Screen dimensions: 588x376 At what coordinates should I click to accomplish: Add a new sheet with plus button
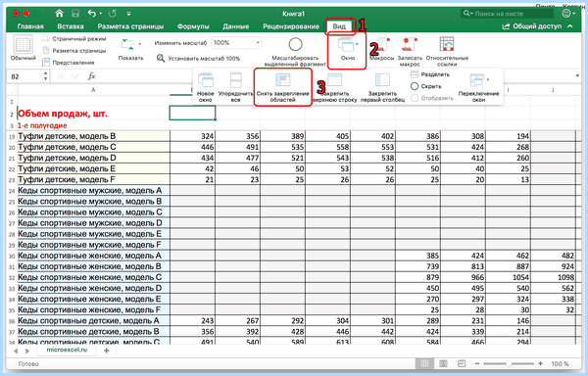click(106, 351)
